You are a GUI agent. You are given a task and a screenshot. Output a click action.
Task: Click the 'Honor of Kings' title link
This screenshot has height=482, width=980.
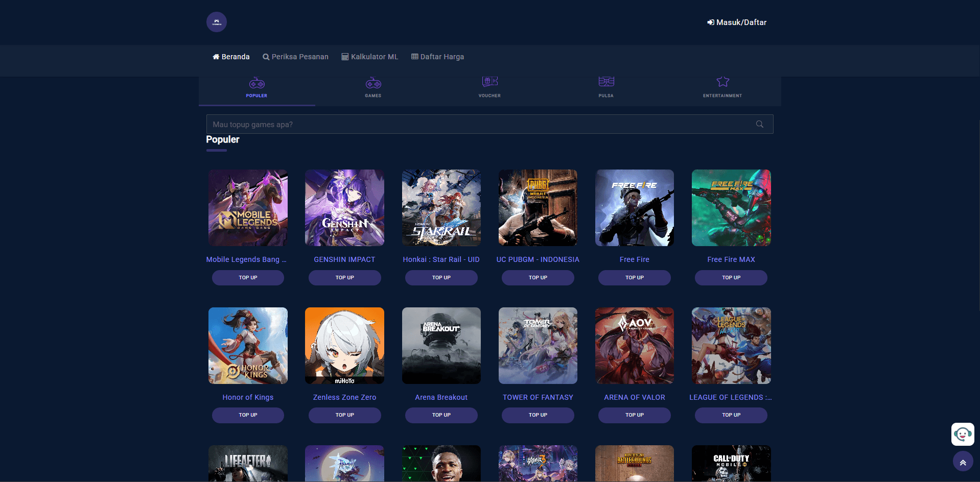(x=248, y=397)
